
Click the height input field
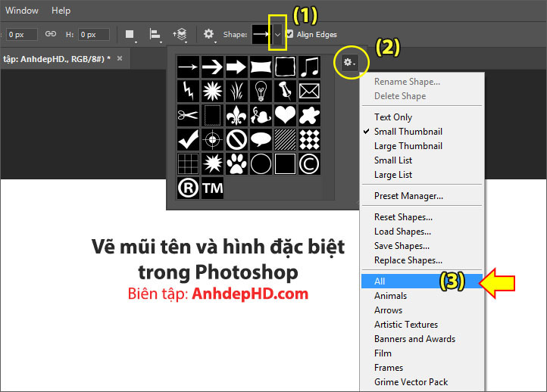point(93,35)
